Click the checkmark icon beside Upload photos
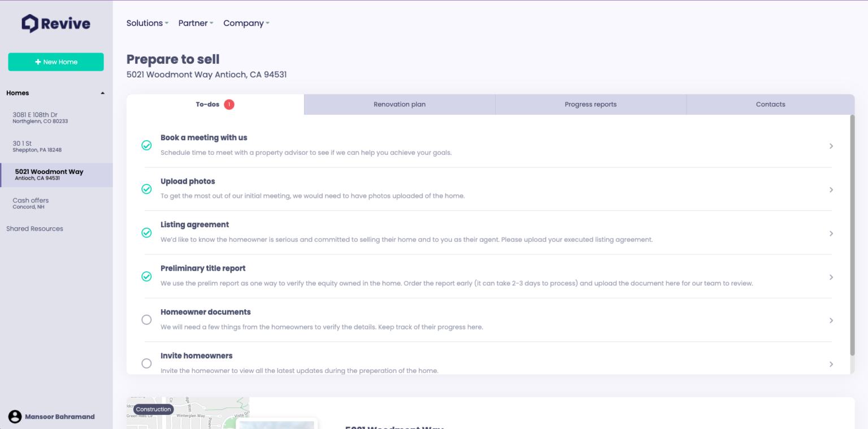 coord(146,189)
